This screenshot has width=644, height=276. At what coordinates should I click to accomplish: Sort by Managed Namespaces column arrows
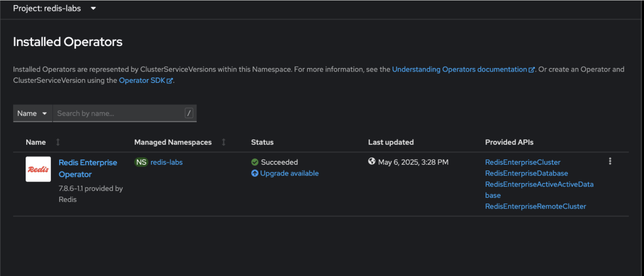[x=223, y=142]
